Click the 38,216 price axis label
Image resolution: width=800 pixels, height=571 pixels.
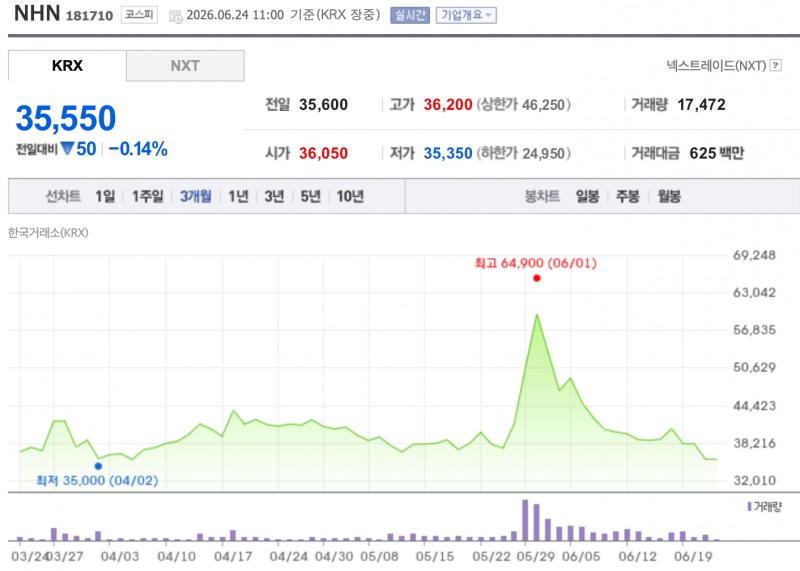(x=754, y=443)
